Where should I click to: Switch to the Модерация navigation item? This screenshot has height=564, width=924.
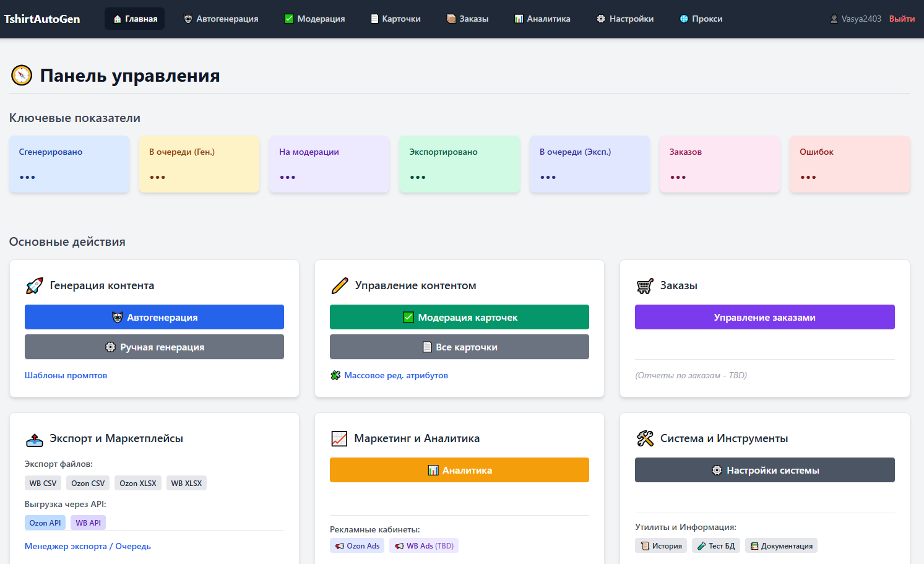point(314,19)
